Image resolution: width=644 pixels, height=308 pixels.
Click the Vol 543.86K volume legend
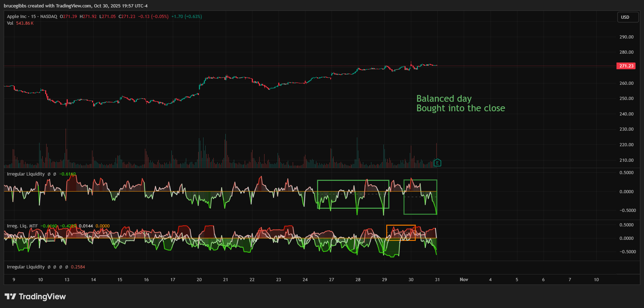[x=20, y=23]
